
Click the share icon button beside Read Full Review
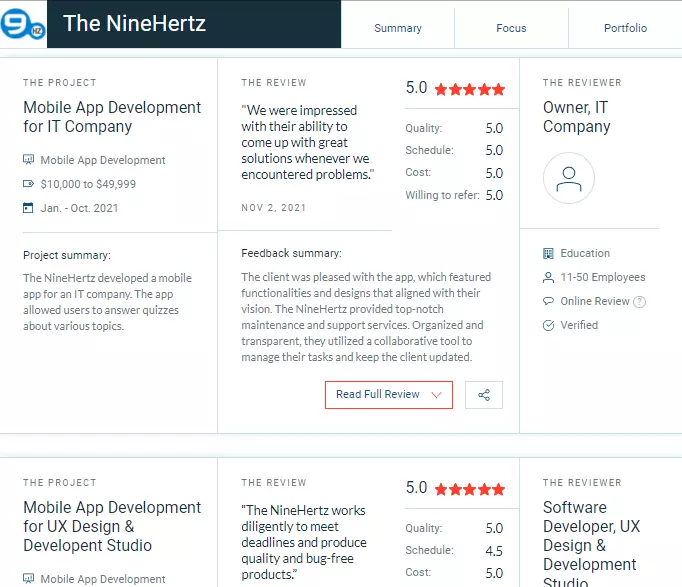point(484,395)
